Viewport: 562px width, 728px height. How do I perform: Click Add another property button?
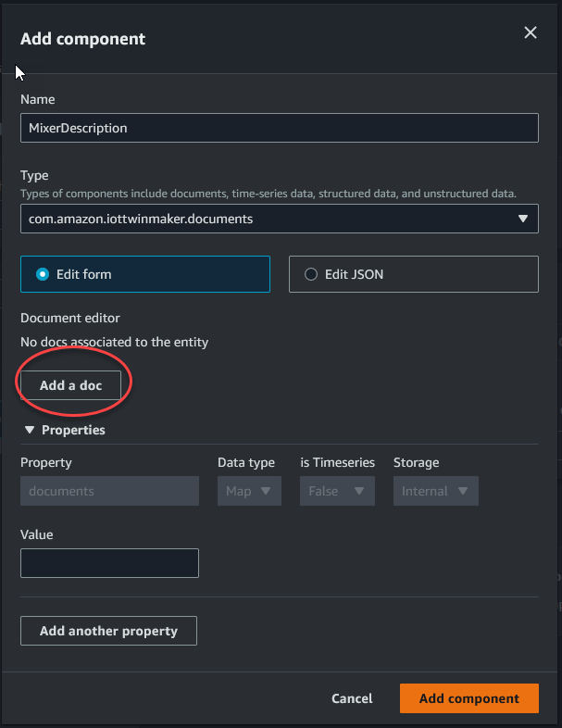(108, 631)
